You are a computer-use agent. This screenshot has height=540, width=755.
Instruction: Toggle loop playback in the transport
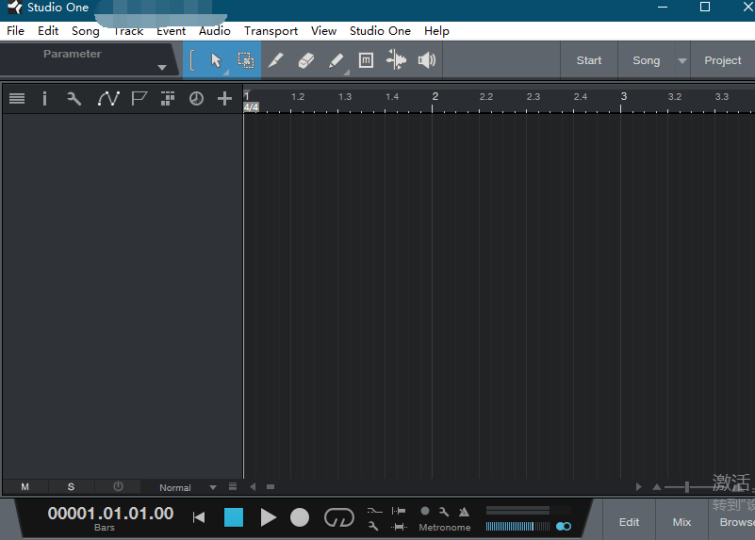point(339,517)
